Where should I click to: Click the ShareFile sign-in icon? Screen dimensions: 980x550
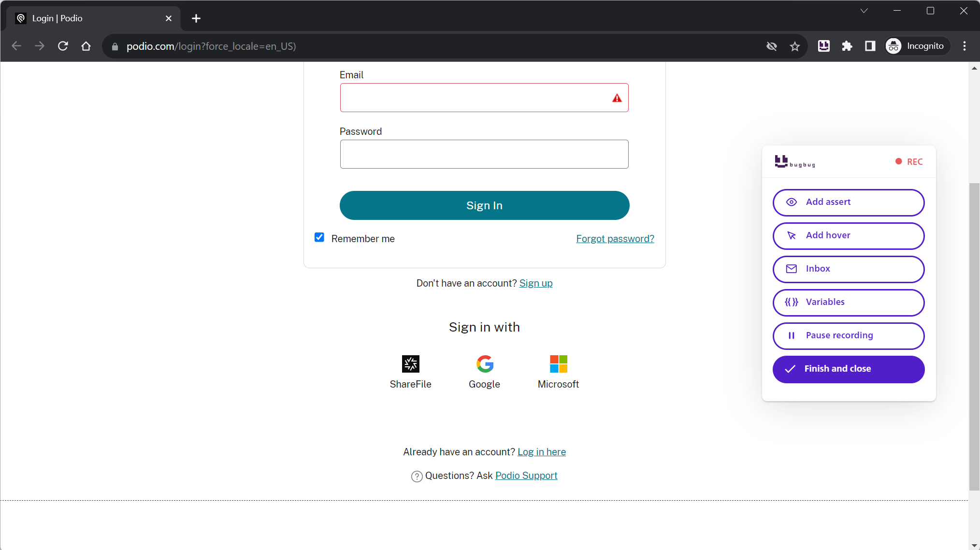pos(410,364)
